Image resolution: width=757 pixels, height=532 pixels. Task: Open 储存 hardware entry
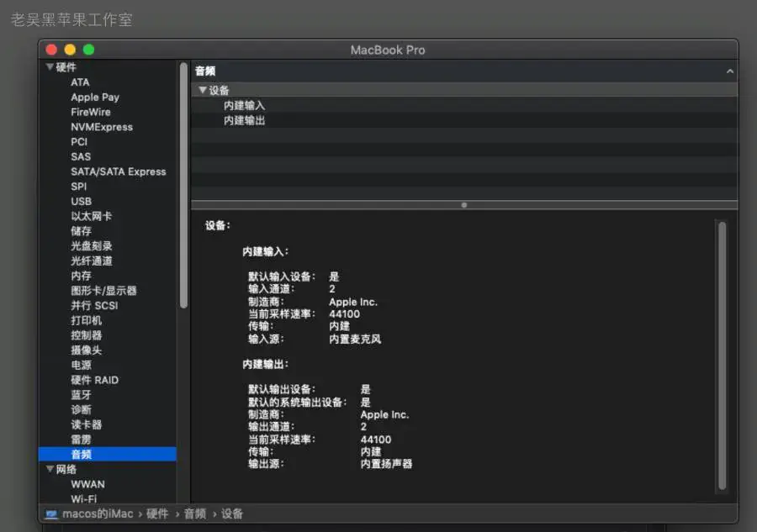(81, 231)
